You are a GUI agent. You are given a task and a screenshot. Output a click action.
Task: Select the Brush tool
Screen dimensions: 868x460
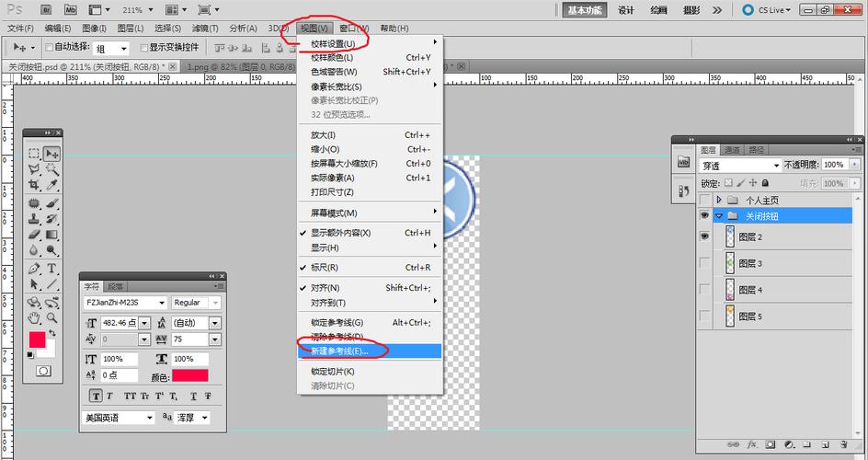click(x=51, y=203)
